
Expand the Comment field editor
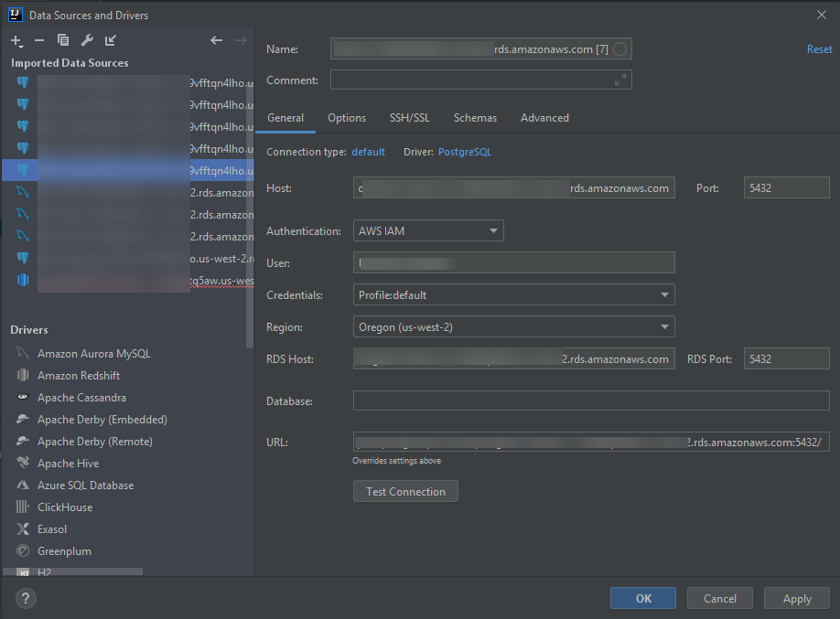[622, 80]
